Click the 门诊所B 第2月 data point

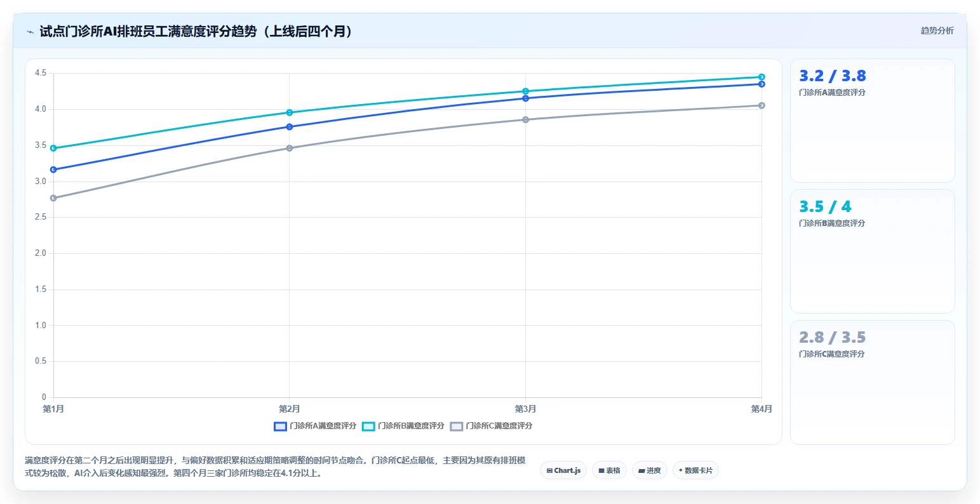[x=290, y=112]
